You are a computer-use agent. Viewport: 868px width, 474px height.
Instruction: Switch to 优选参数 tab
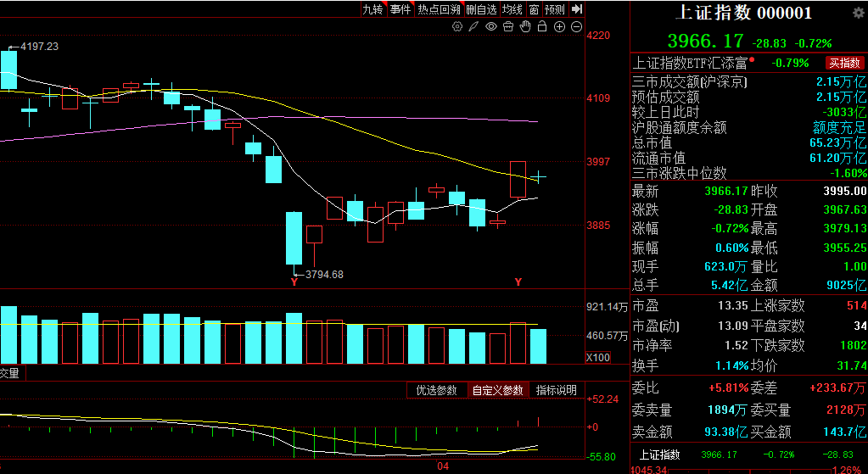(436, 390)
